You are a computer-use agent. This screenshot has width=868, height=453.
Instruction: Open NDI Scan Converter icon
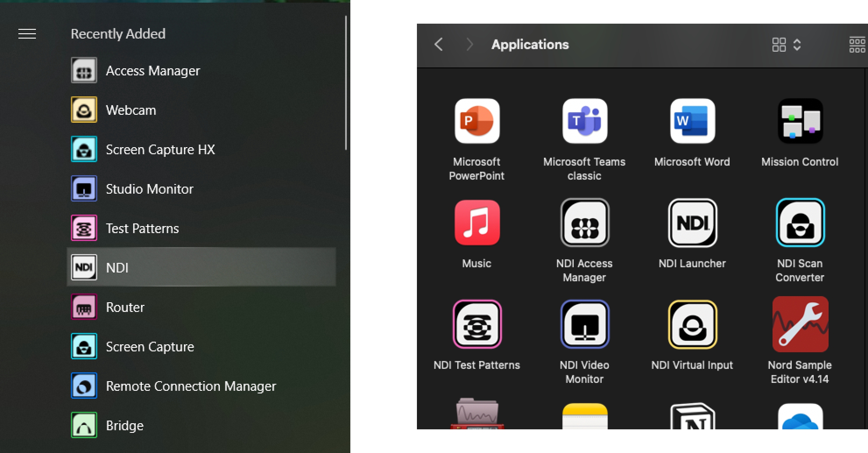click(x=800, y=223)
